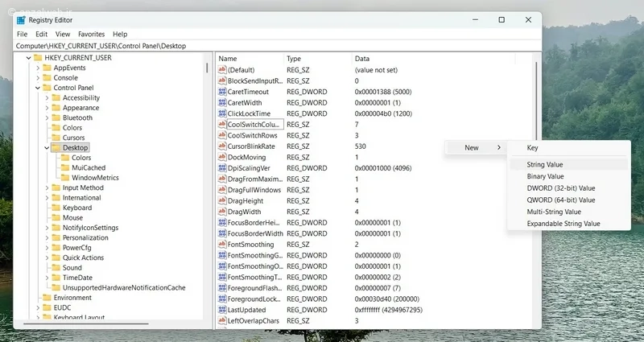Click the string icon beside CoolSwitchRows
Image resolution: width=644 pixels, height=342 pixels.
222,135
